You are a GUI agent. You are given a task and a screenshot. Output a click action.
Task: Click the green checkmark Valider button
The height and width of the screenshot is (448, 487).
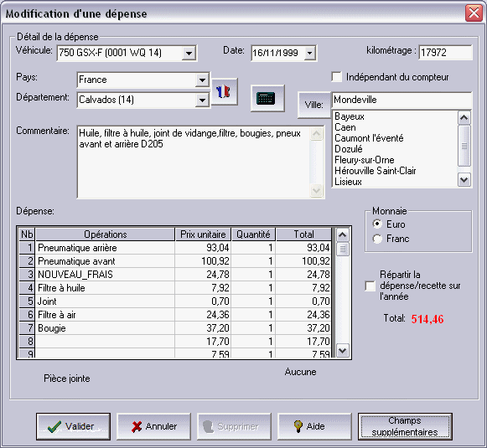[73, 426]
